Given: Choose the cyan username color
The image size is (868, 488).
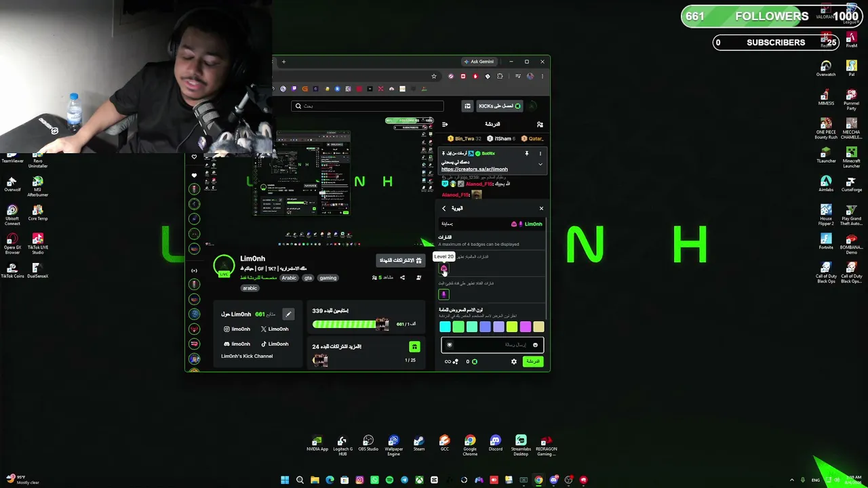Looking at the screenshot, I should click(x=445, y=327).
